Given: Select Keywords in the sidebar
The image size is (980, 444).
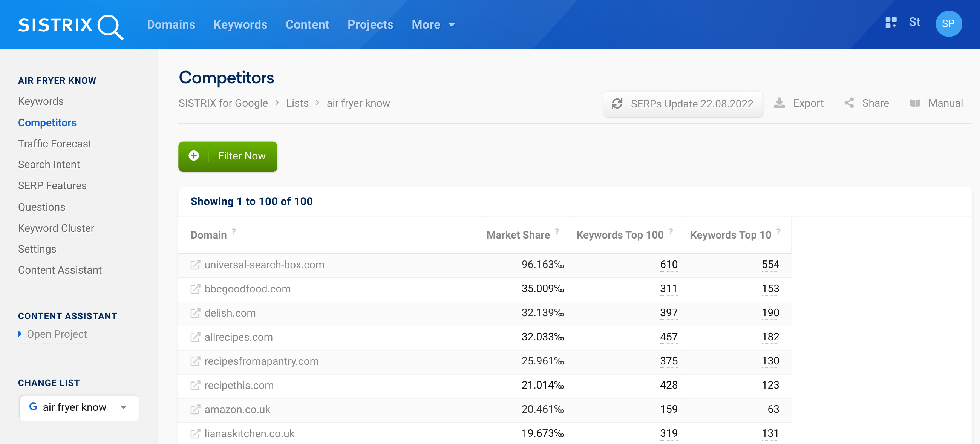Looking at the screenshot, I should (41, 101).
